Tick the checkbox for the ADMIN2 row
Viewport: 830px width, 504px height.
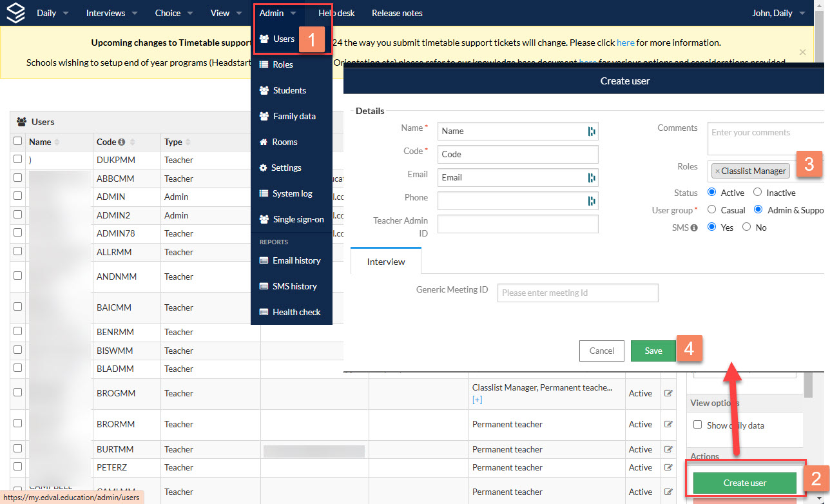[x=17, y=215]
